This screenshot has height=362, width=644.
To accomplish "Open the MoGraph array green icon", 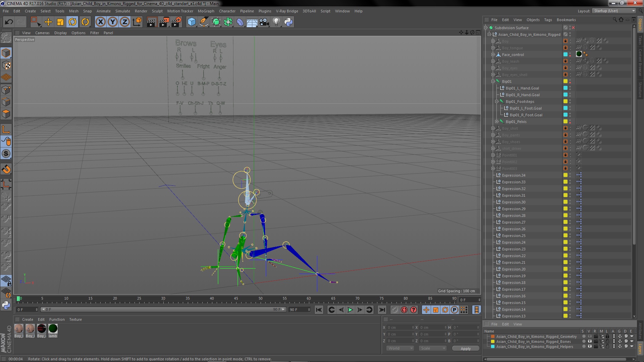I will (x=228, y=22).
